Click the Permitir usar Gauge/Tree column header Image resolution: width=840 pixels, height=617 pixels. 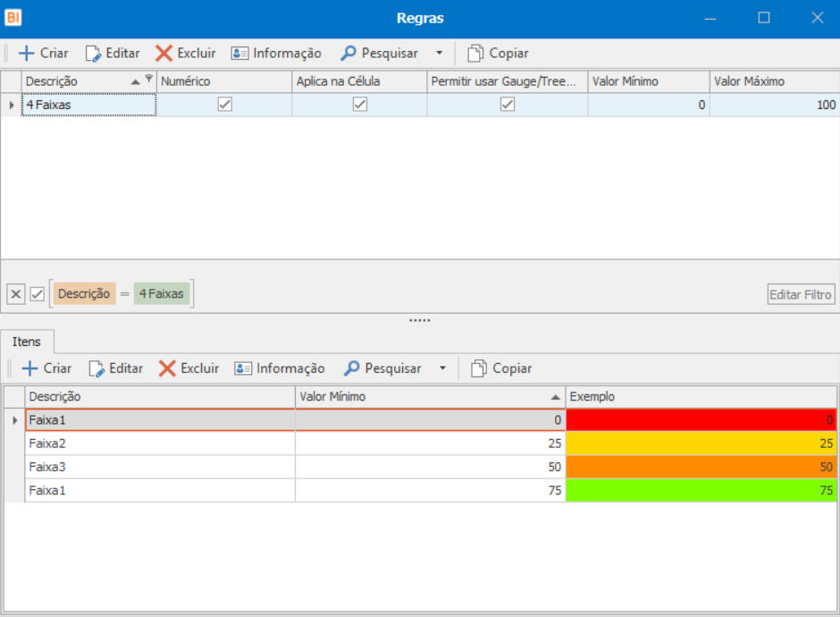point(508,81)
